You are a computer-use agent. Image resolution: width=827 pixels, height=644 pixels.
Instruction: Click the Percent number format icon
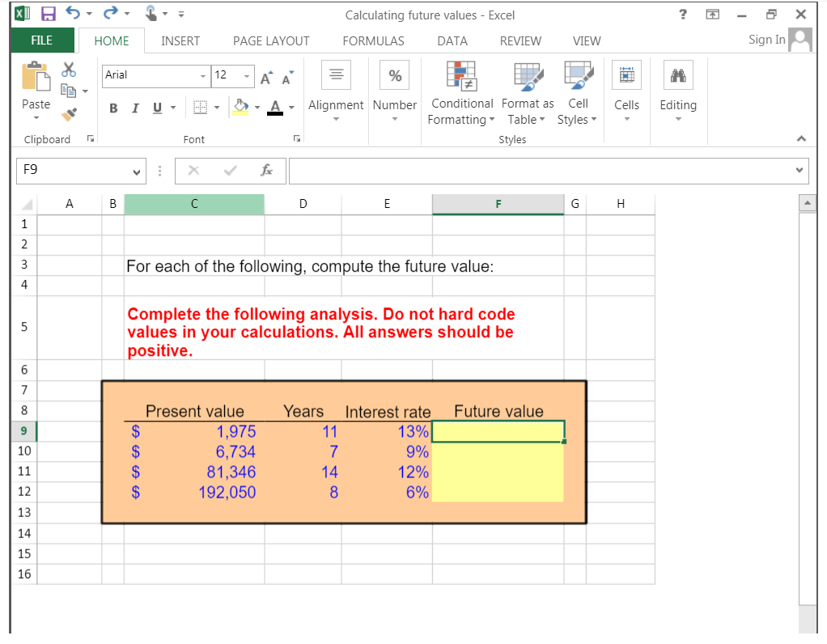(395, 75)
